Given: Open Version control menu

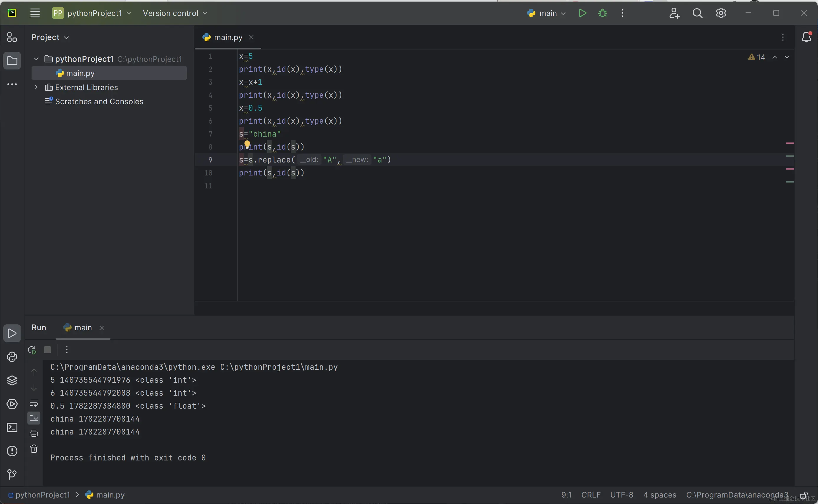Looking at the screenshot, I should pos(175,13).
